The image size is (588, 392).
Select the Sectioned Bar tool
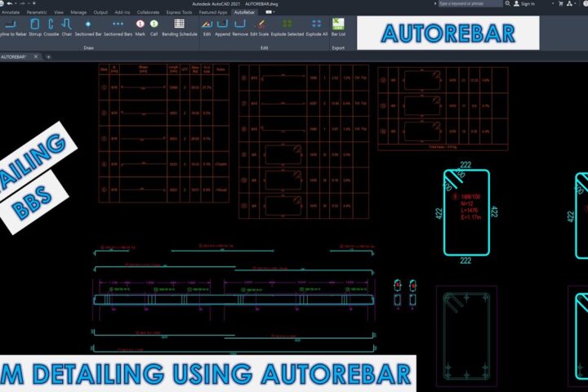click(x=88, y=28)
